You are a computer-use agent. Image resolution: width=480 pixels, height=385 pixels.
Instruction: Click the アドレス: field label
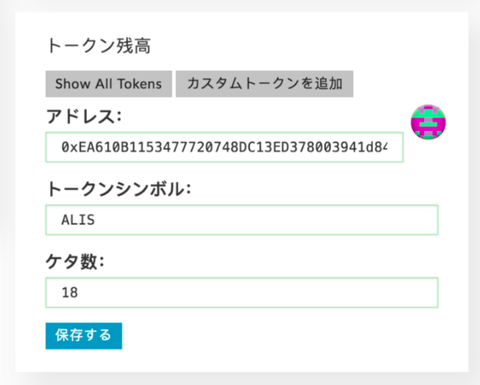tap(84, 116)
